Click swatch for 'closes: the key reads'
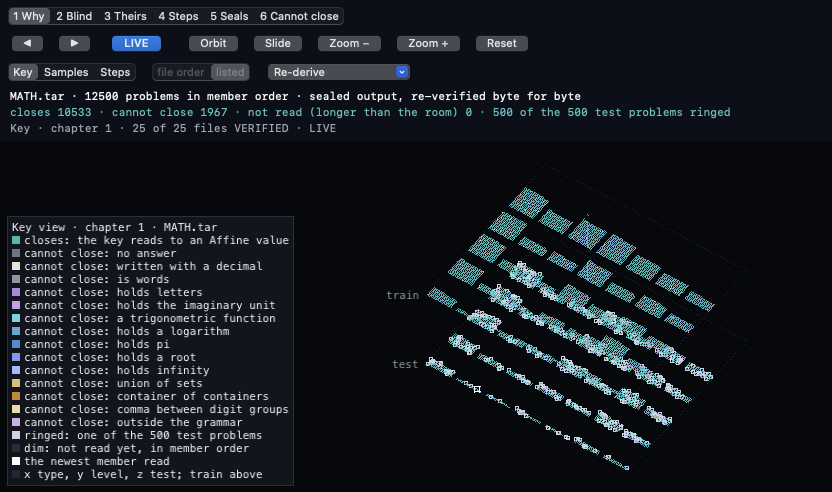This screenshot has width=832, height=492. coord(16,240)
